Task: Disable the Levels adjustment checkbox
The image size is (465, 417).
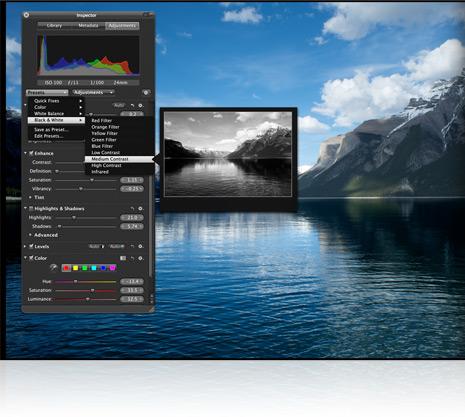Action: 31,247
